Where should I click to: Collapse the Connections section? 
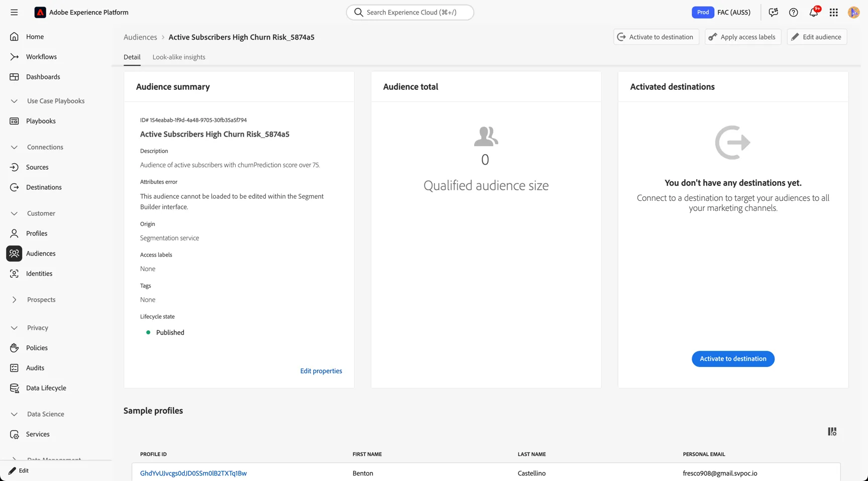(14, 147)
